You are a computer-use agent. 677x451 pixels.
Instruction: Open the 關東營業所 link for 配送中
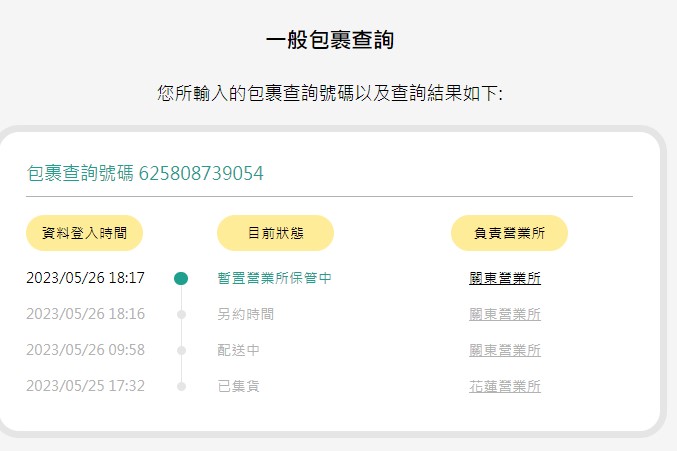505,350
